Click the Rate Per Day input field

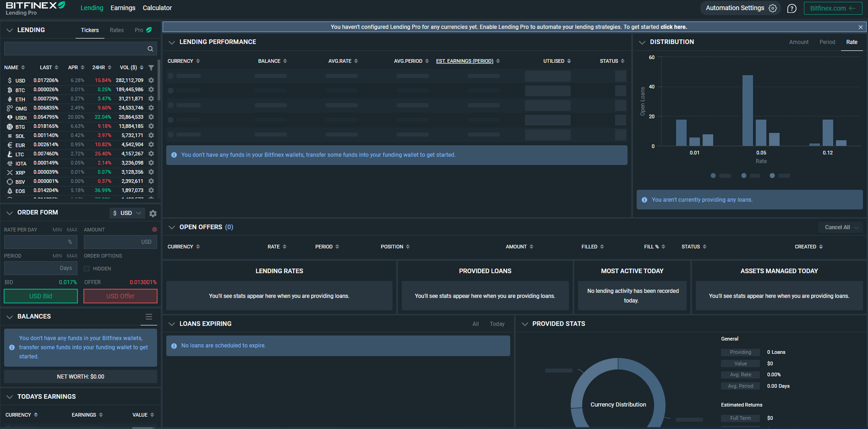[36, 242]
